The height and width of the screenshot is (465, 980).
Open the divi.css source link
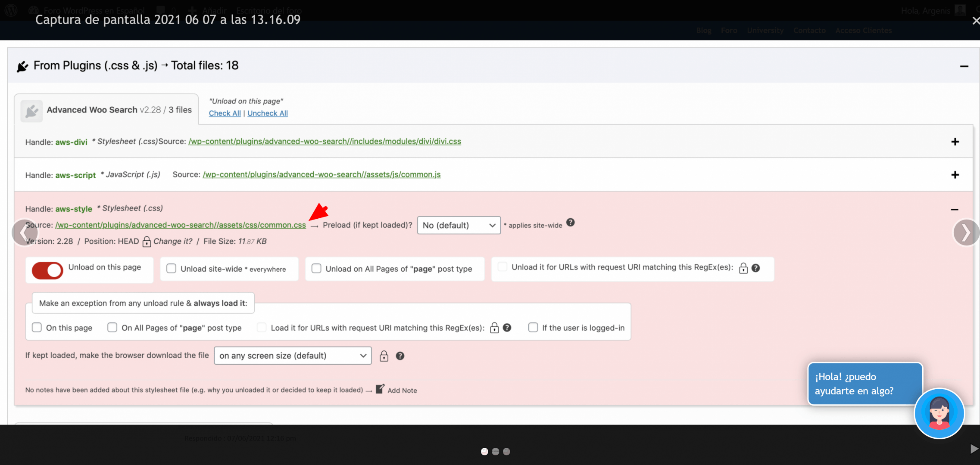coord(325,141)
